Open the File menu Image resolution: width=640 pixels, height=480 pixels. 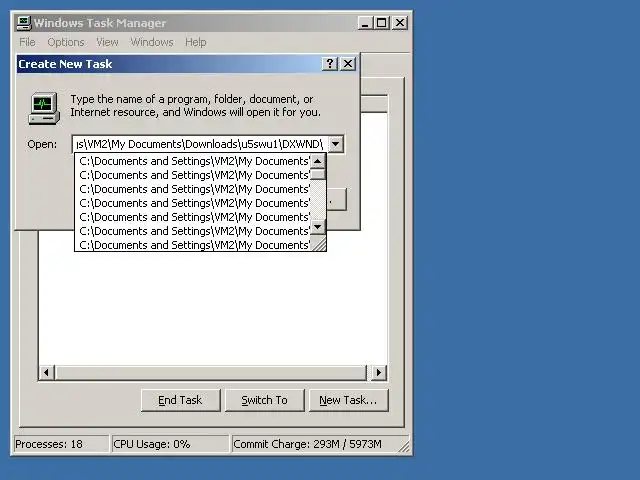pyautogui.click(x=27, y=42)
